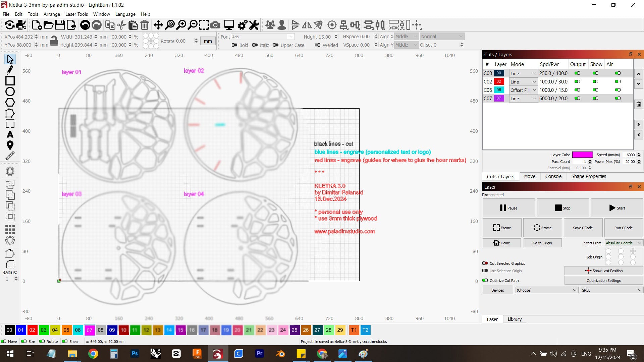Choose the Create Text tool
644x362 pixels.
pyautogui.click(x=10, y=134)
